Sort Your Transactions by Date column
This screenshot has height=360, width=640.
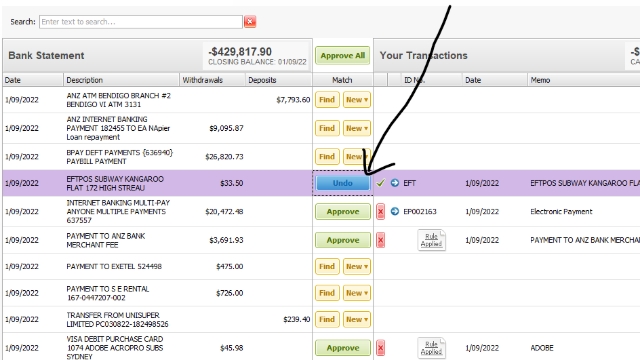click(495, 80)
